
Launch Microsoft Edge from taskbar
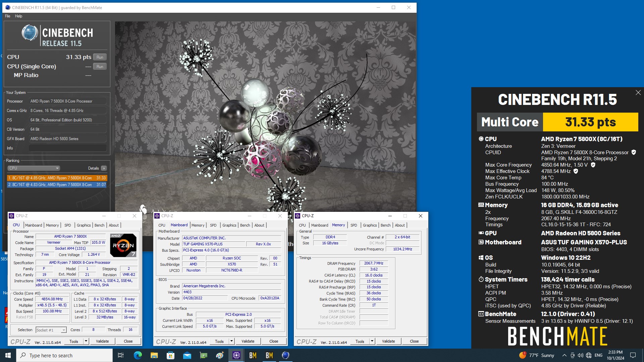(x=138, y=355)
